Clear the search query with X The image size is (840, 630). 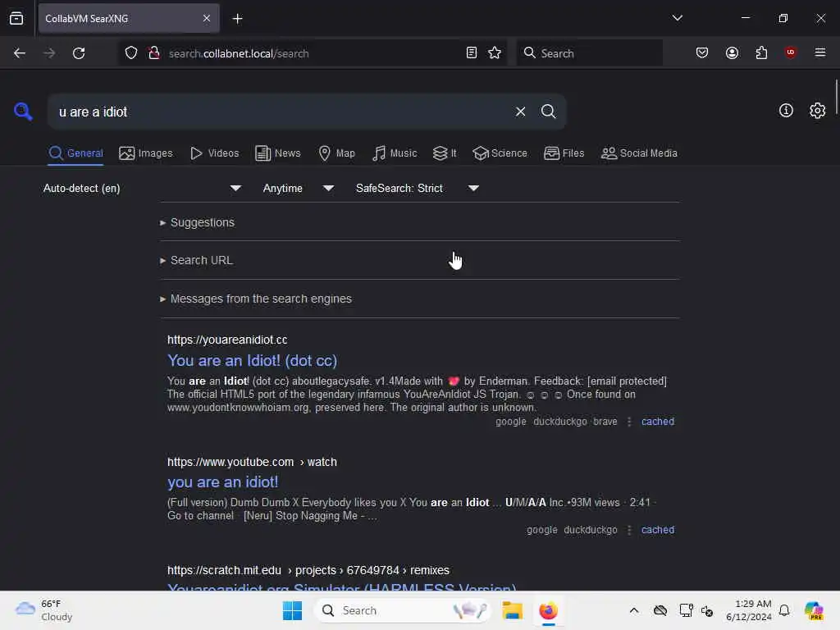coord(520,112)
